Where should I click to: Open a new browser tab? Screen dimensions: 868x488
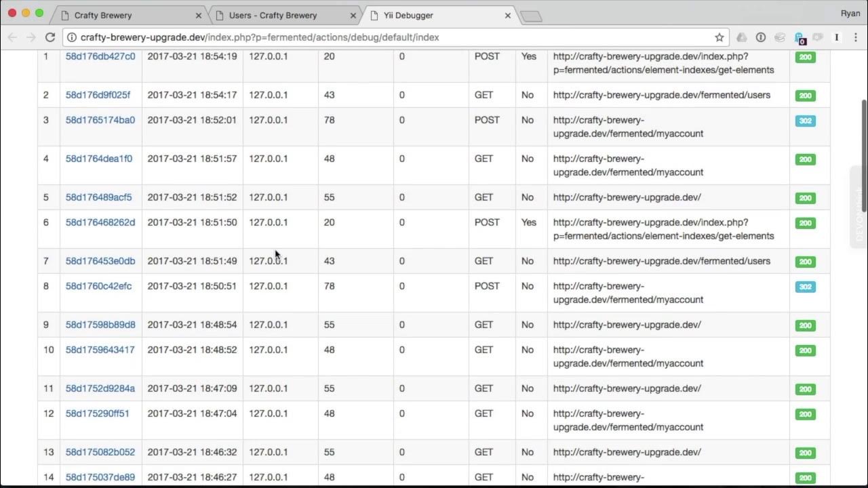531,16
